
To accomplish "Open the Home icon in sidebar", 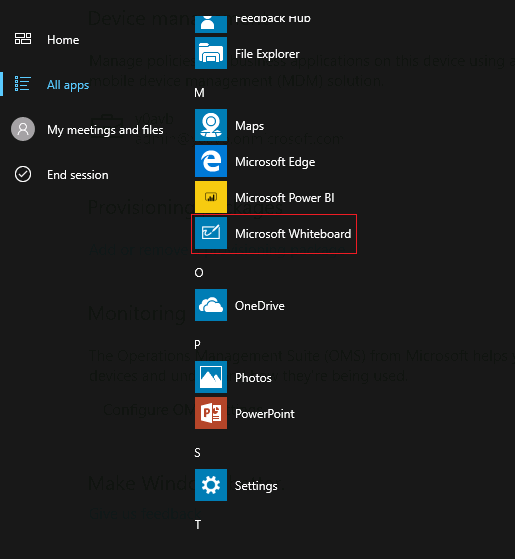I will (x=23, y=39).
